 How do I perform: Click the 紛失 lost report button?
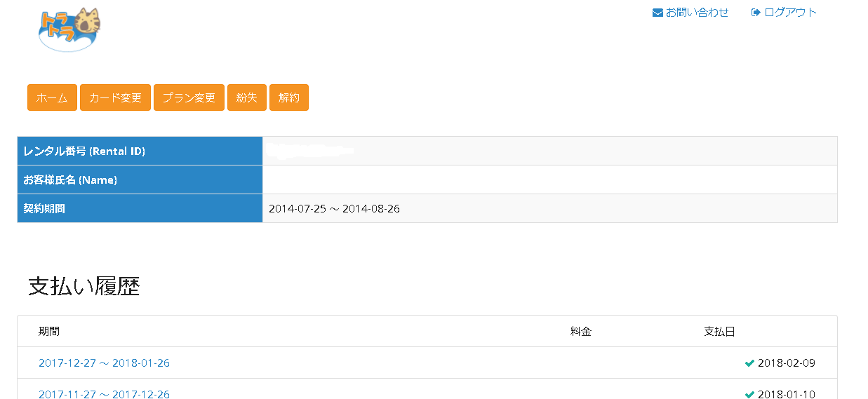[x=247, y=97]
